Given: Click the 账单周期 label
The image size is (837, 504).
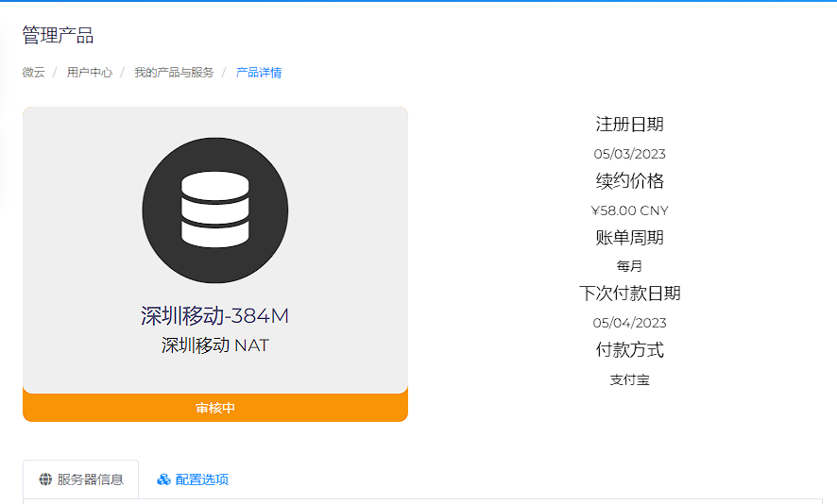Looking at the screenshot, I should 630,237.
